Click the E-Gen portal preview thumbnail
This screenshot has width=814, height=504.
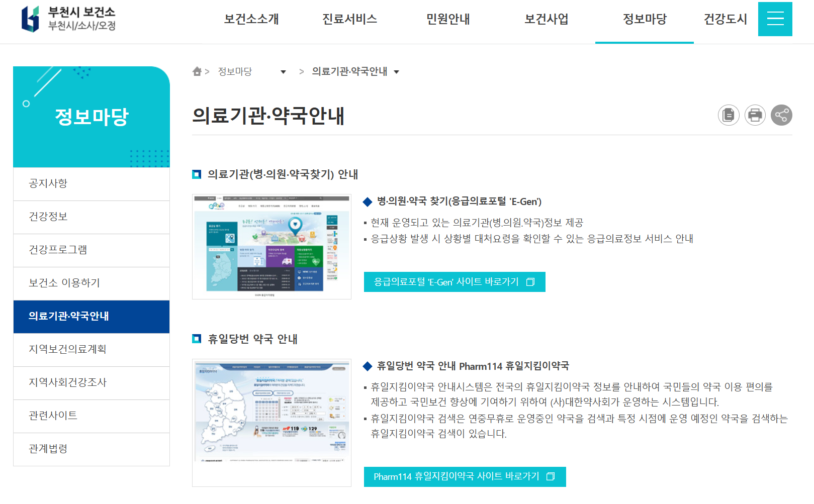click(x=272, y=246)
